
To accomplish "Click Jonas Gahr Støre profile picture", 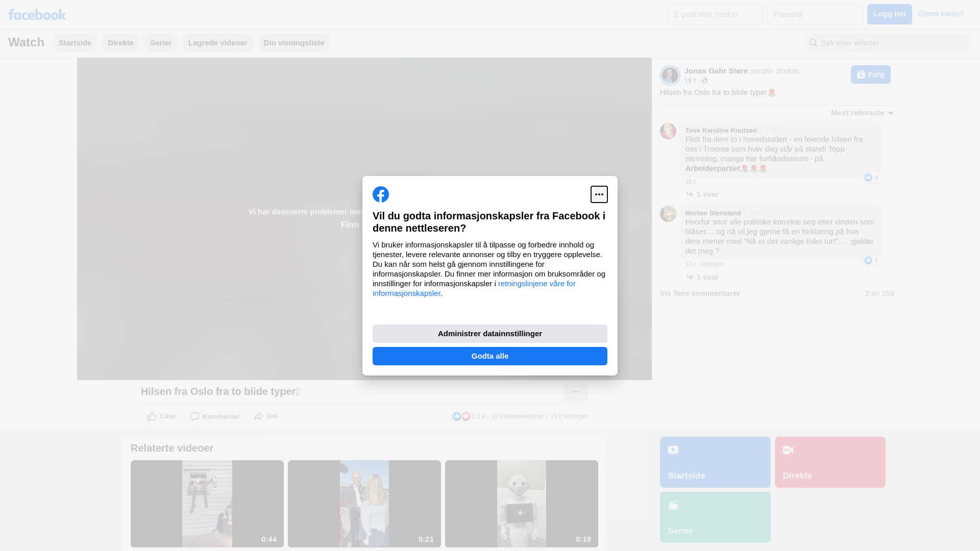I will coord(670,76).
